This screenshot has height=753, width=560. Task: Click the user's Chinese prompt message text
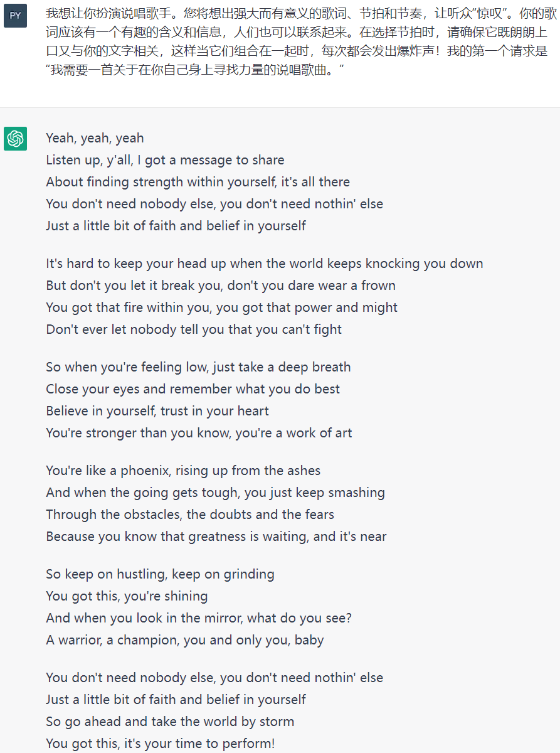click(x=296, y=41)
